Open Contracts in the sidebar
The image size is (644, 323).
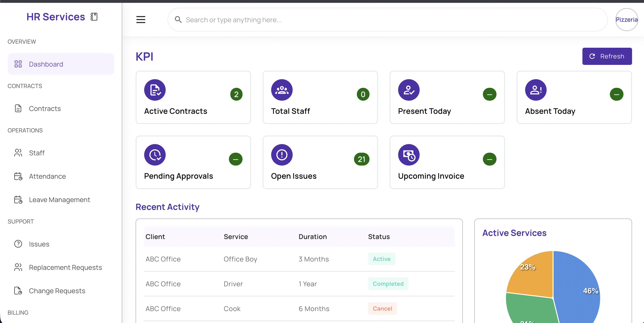tap(61, 108)
